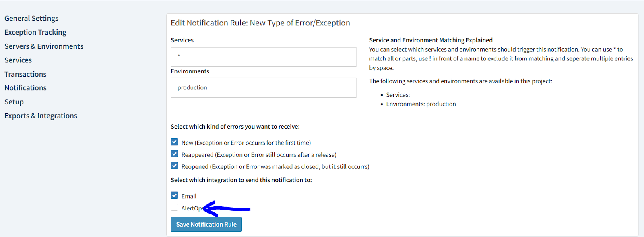Screen dimensions: 644x237
Task: Click the Services label above the input
Action: (x=182, y=40)
